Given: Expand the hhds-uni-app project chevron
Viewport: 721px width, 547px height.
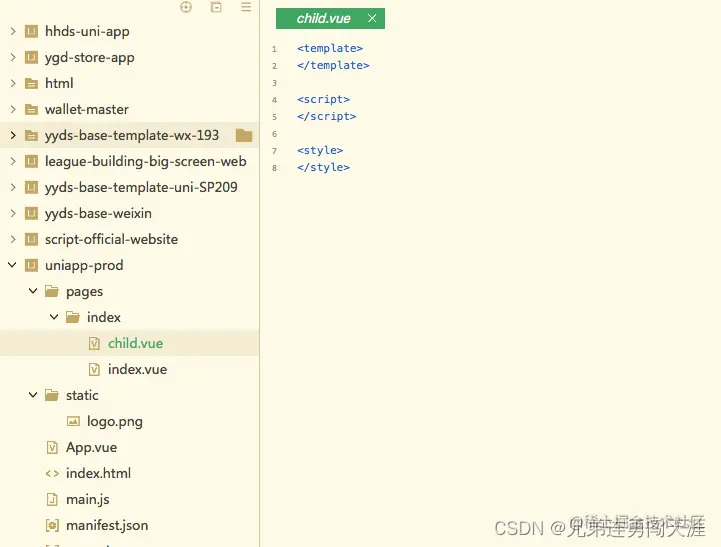Looking at the screenshot, I should [x=13, y=31].
